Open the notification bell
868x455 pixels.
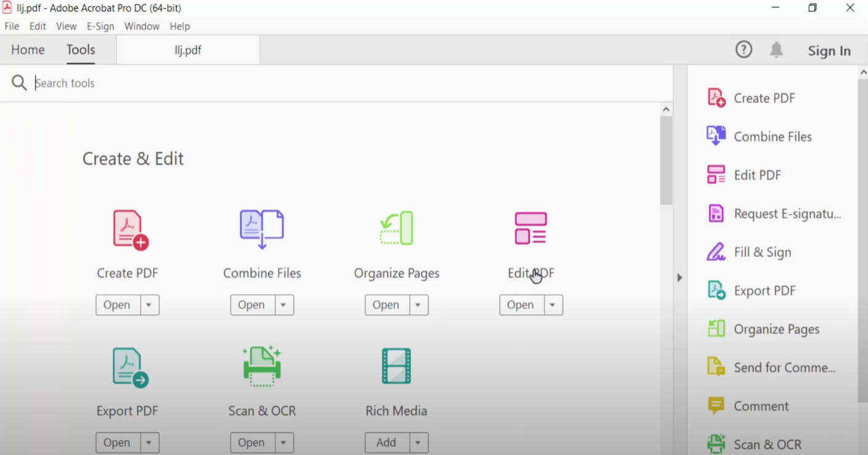coord(776,49)
